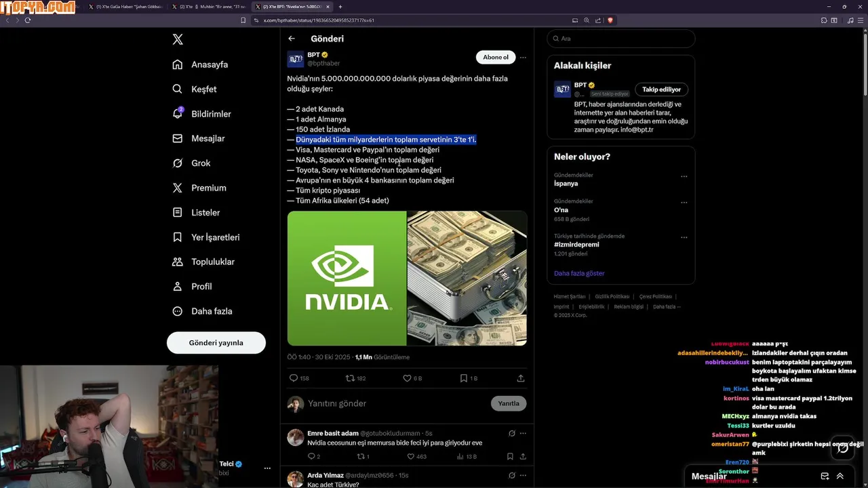Click the Yanıtla button
868x488 pixels.
[509, 403]
